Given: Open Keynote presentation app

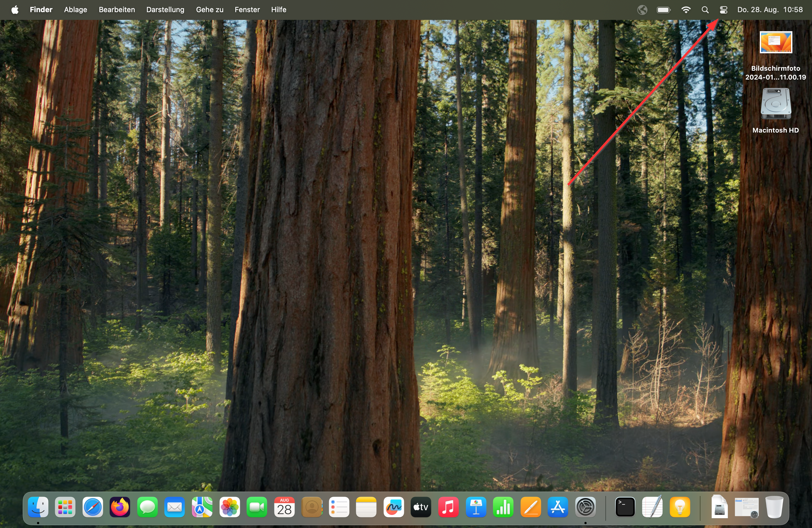Looking at the screenshot, I should [x=476, y=508].
